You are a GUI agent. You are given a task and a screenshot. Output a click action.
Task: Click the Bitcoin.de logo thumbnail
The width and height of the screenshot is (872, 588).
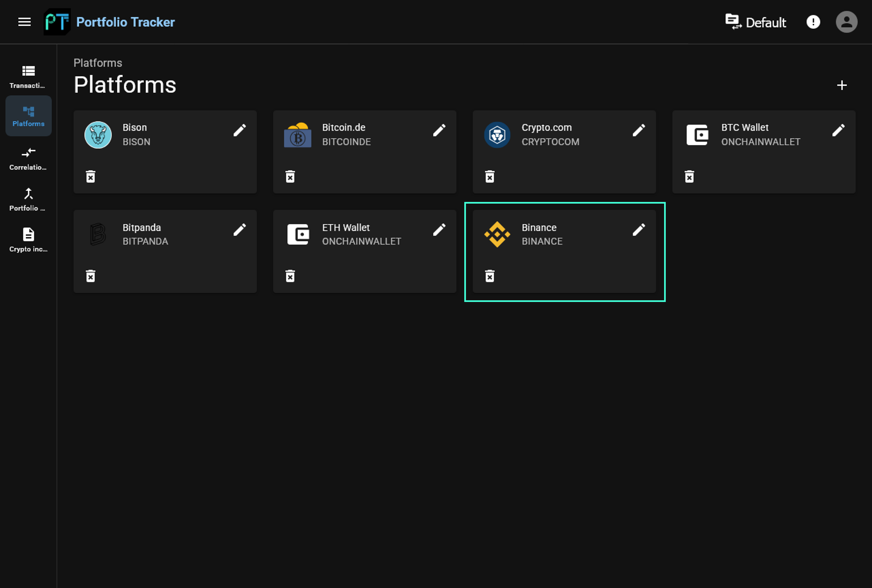click(297, 135)
